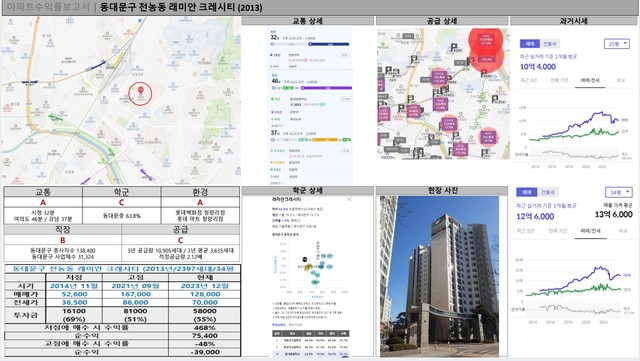Open the 34평 size dropdown

pos(618,192)
